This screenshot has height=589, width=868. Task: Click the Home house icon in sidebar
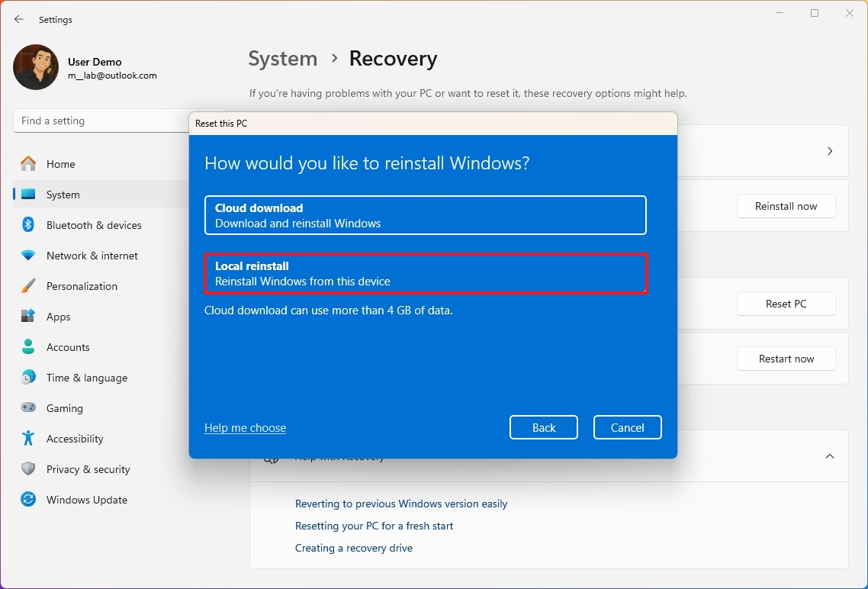pos(28,164)
